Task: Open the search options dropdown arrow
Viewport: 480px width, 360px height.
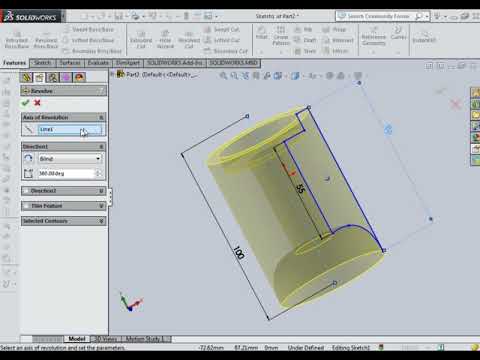Action: (x=426, y=16)
